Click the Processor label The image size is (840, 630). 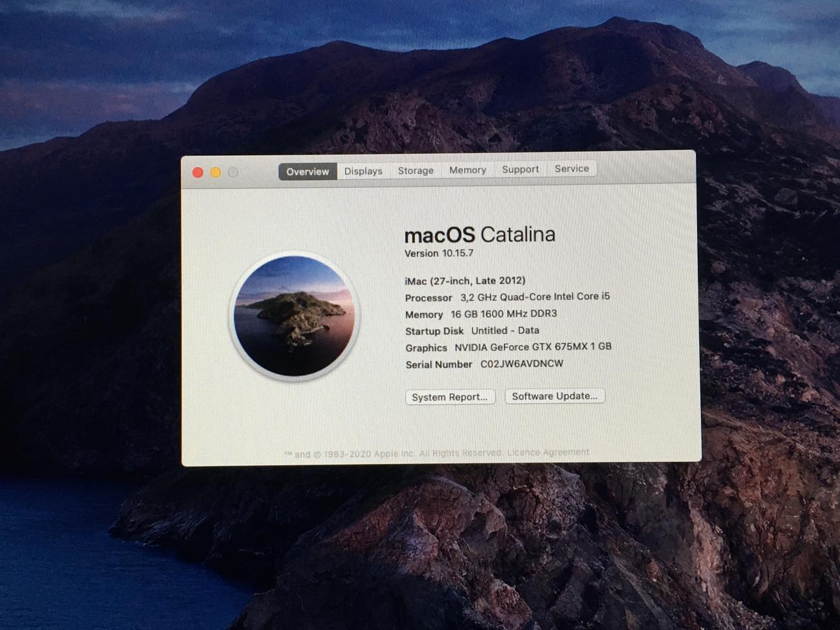(428, 298)
